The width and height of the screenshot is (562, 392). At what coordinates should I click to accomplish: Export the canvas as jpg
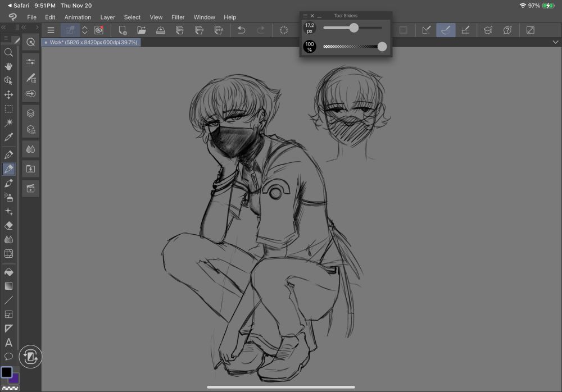180,30
